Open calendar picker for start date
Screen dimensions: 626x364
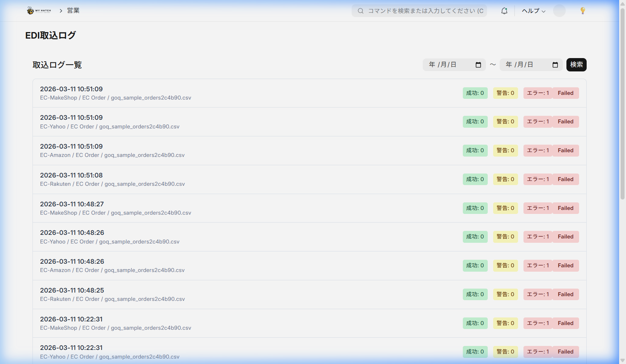[x=478, y=65]
